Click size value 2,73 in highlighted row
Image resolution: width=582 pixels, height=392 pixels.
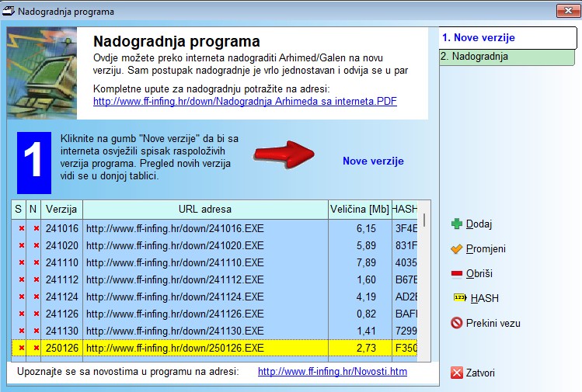coord(366,348)
